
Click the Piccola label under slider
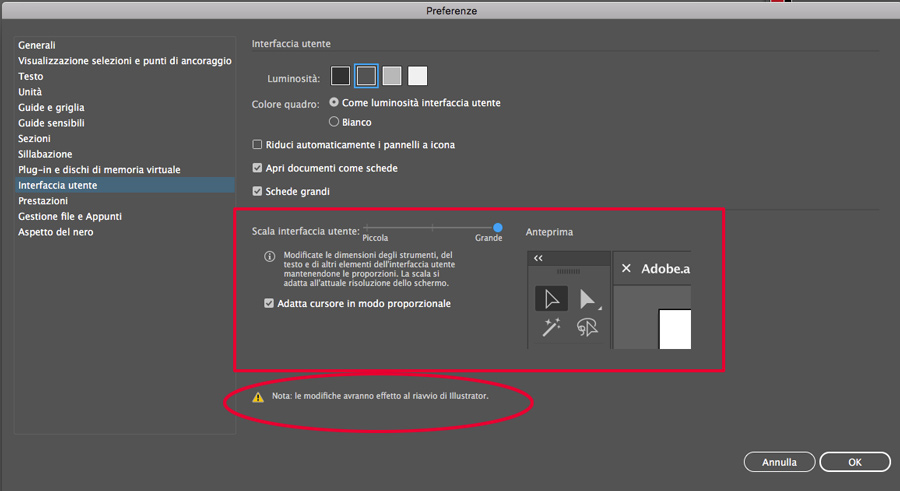(x=375, y=238)
